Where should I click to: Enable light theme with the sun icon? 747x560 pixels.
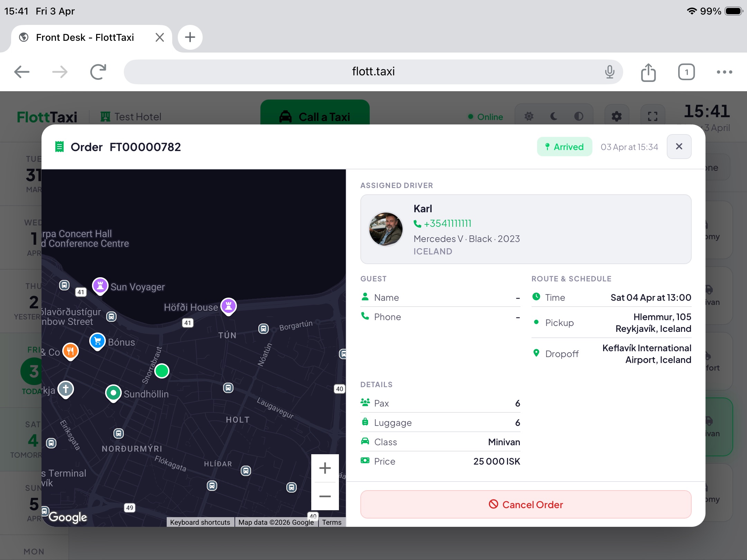(528, 116)
